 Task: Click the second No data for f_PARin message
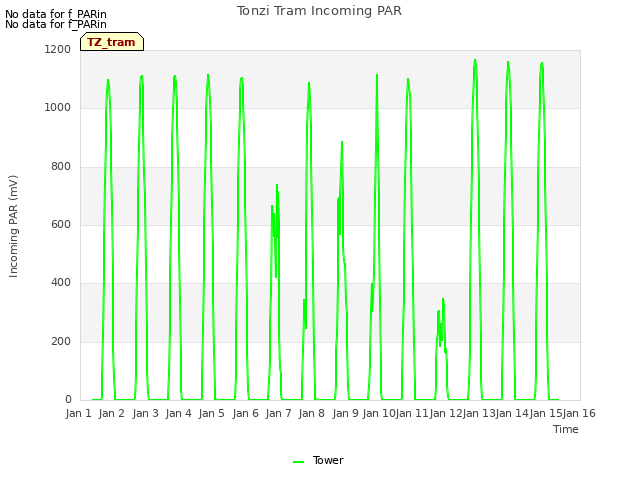coord(56,24)
